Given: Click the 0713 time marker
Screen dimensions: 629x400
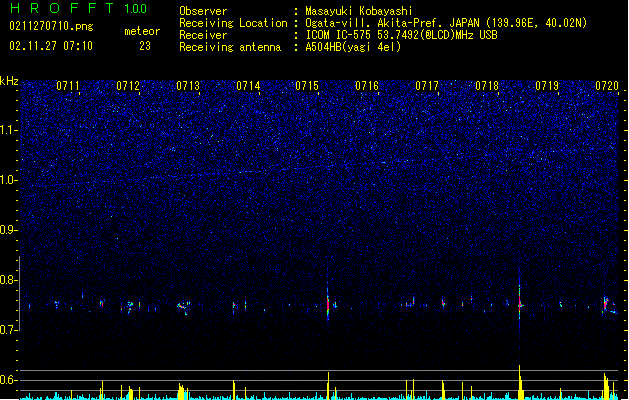Looking at the screenshot, I should click(188, 86).
